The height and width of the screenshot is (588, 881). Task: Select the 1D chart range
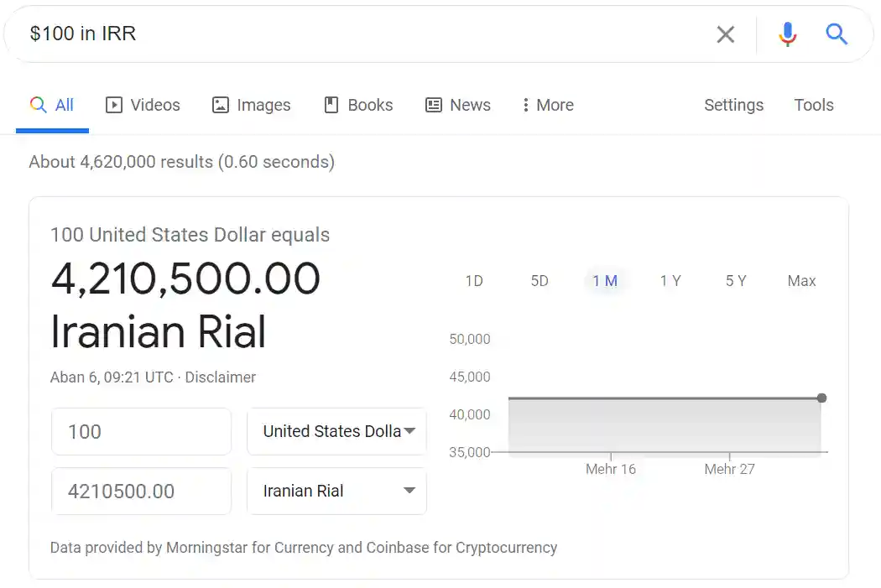tap(474, 281)
